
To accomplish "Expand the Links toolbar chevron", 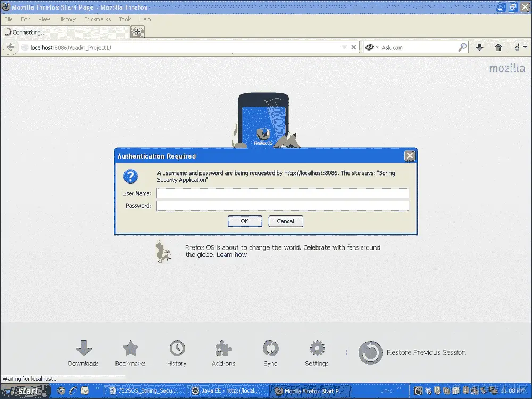I will pos(399,388).
